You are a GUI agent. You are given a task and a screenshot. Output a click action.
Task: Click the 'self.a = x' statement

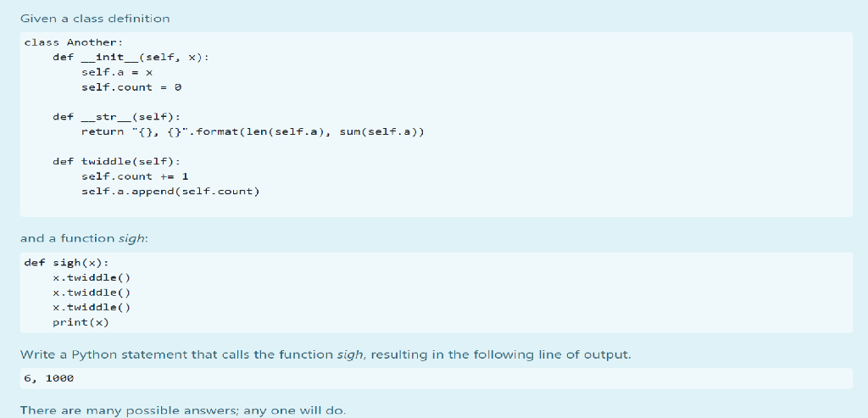click(x=117, y=73)
